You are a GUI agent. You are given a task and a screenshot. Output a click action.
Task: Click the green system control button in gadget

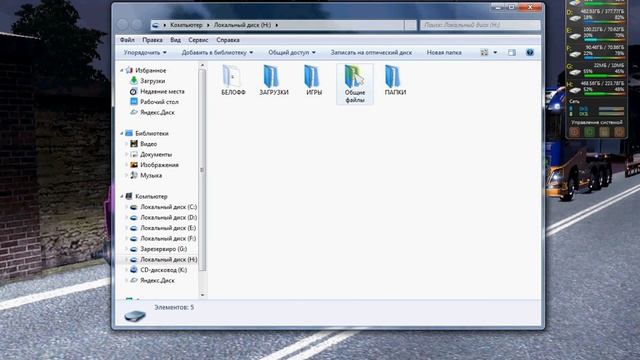589,132
